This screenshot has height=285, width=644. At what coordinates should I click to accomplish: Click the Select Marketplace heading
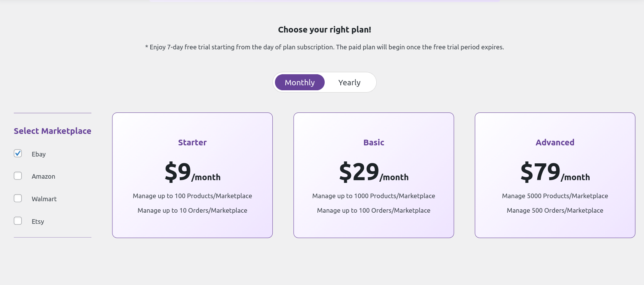pyautogui.click(x=52, y=131)
